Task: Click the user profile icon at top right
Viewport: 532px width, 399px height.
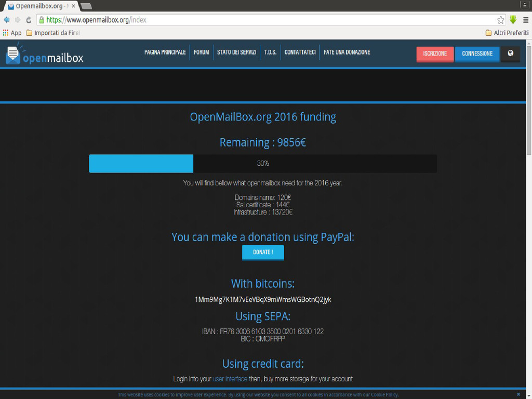Action: [x=525, y=4]
